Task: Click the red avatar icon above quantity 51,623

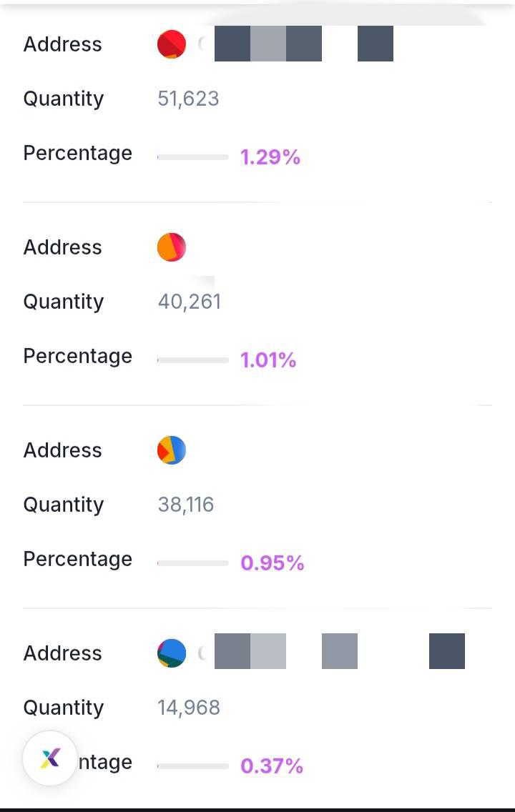Action: click(x=172, y=44)
